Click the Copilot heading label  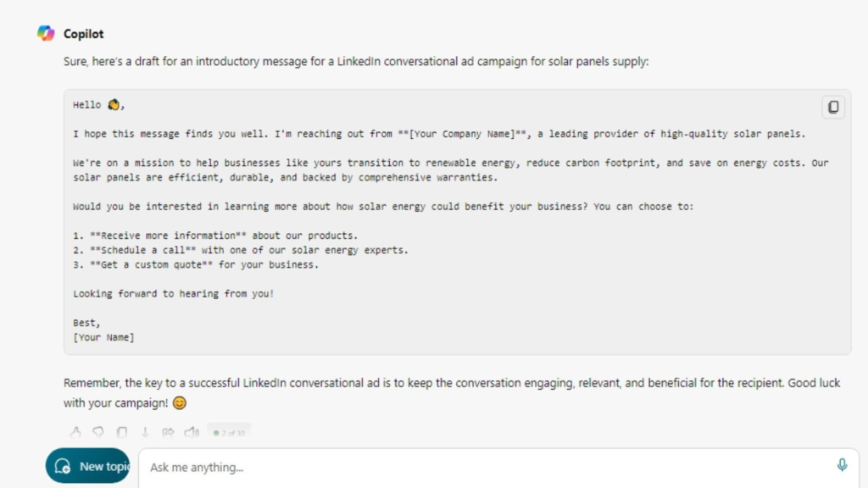click(x=86, y=33)
